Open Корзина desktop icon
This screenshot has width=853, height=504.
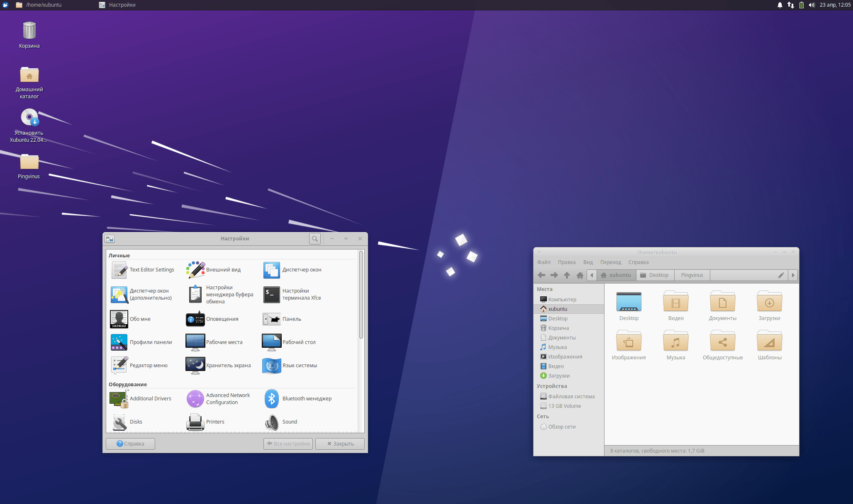coord(29,35)
